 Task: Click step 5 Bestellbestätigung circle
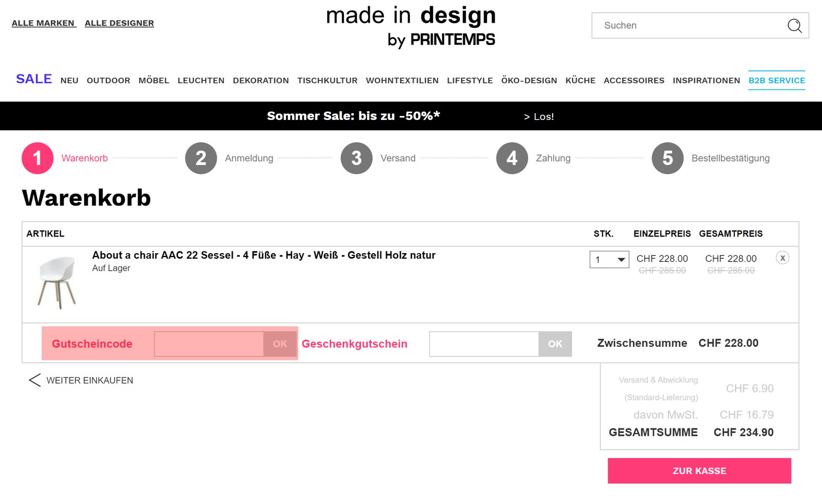coord(668,158)
